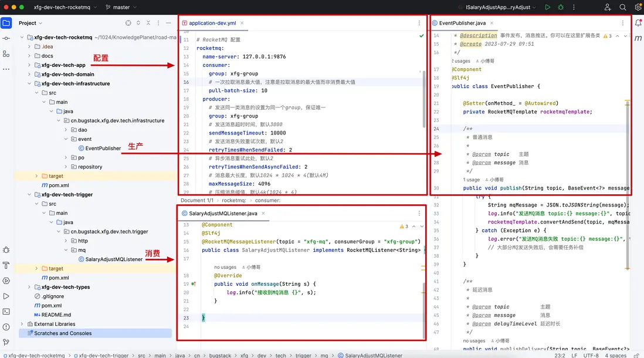Open the Commit tool window in left sidebar

tap(6, 38)
